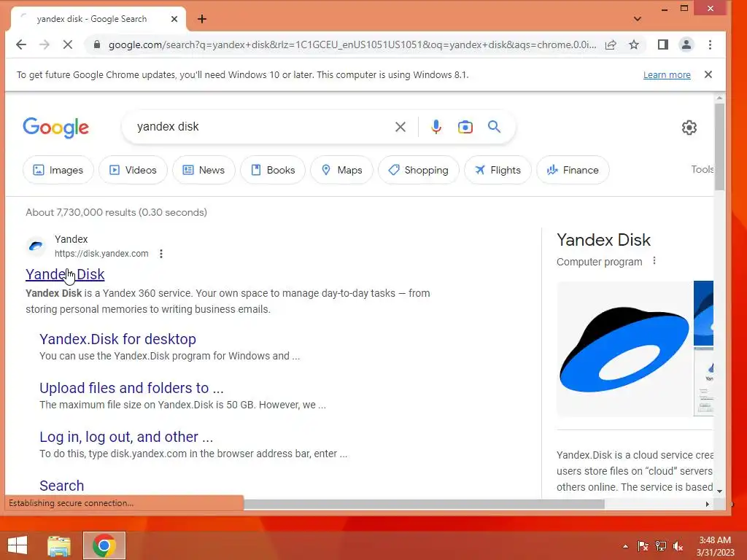Viewport: 747px width, 560px height.
Task: Click the Yandex Disk panel title
Action: (603, 240)
